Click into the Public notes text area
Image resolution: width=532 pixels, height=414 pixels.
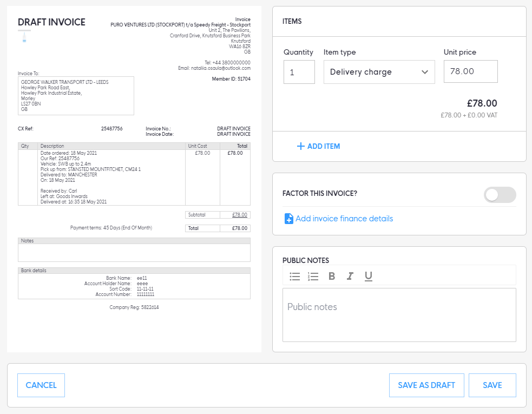coord(399,315)
